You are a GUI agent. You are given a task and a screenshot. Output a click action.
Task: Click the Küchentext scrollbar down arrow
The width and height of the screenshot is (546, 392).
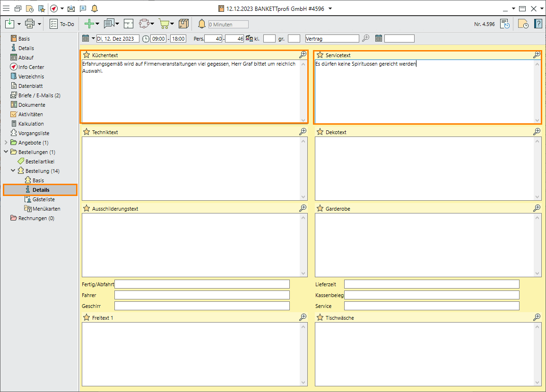(x=303, y=120)
